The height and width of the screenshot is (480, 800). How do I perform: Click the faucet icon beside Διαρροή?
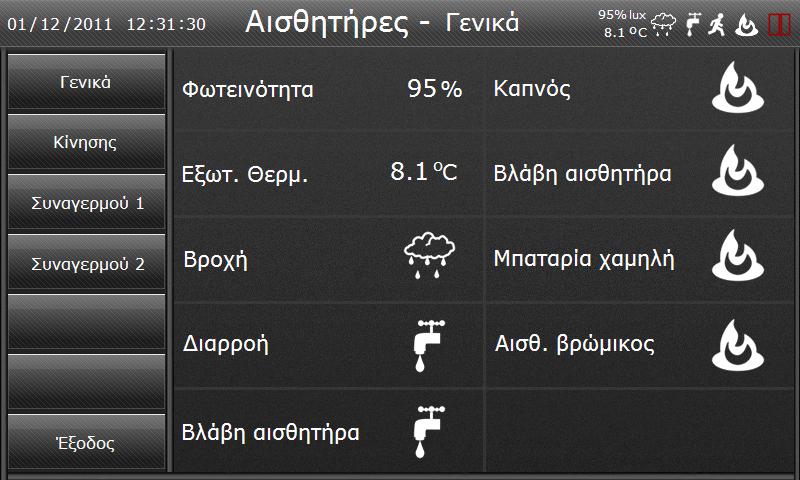(x=429, y=346)
